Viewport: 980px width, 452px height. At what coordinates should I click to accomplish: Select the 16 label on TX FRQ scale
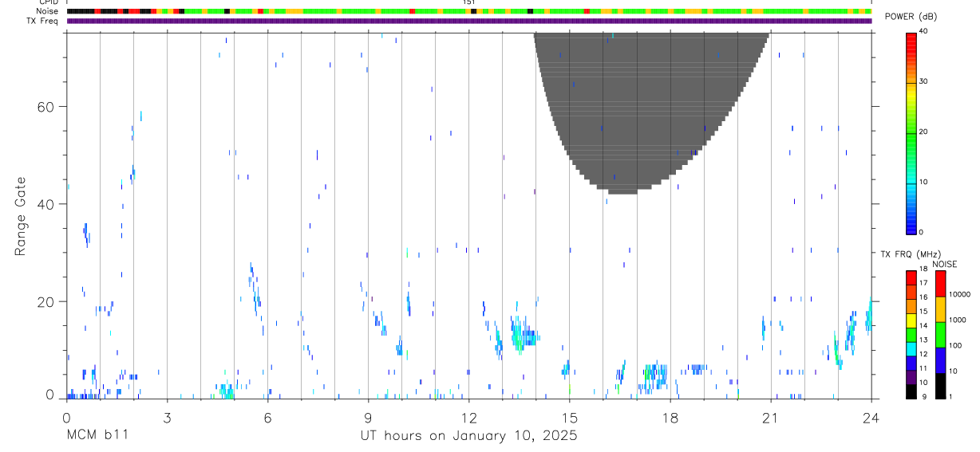pos(923,297)
